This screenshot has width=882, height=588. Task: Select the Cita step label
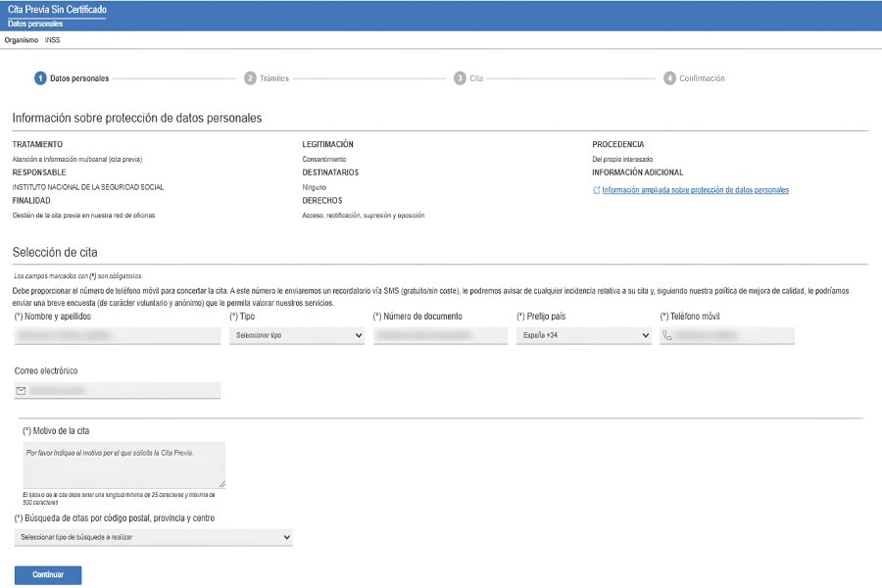click(x=476, y=78)
